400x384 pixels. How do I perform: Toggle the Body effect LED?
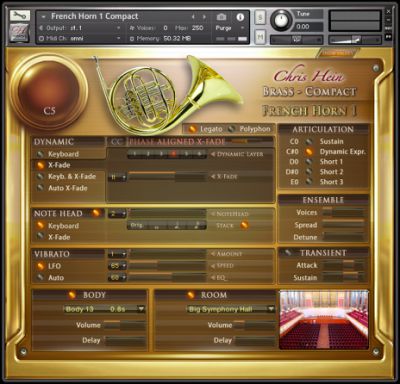pos(72,295)
